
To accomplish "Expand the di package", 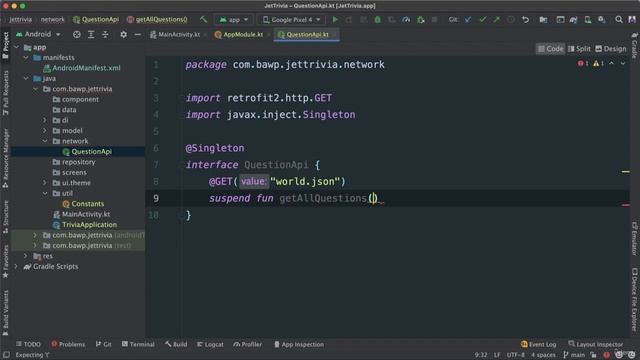I will point(45,120).
